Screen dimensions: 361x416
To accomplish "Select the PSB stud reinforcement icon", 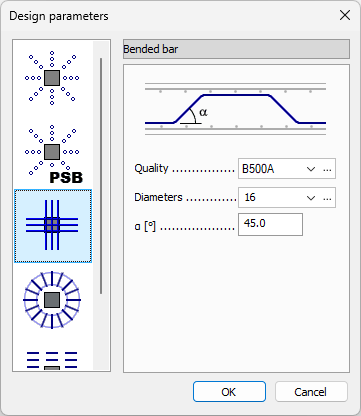I will click(53, 154).
